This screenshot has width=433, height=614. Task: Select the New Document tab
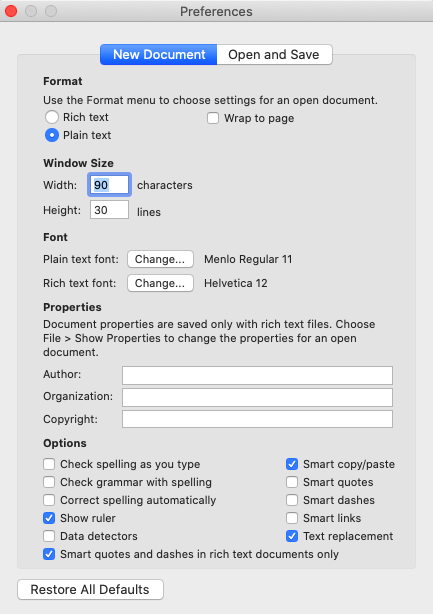159,54
